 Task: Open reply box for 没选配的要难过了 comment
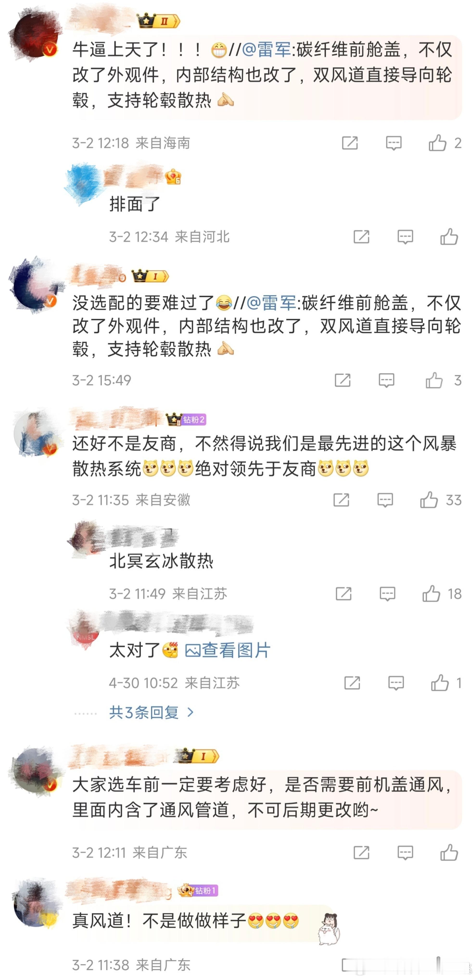pyautogui.click(x=386, y=380)
